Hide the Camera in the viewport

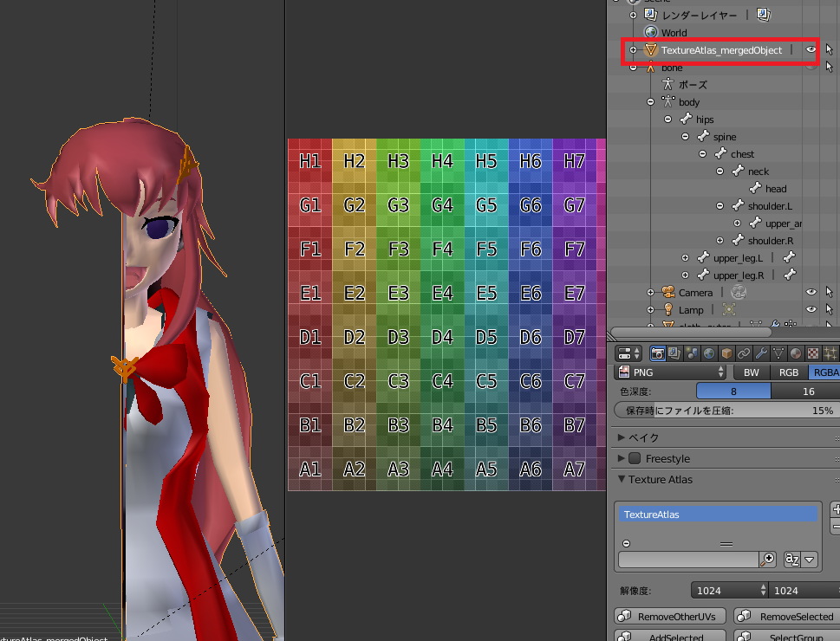[810, 292]
